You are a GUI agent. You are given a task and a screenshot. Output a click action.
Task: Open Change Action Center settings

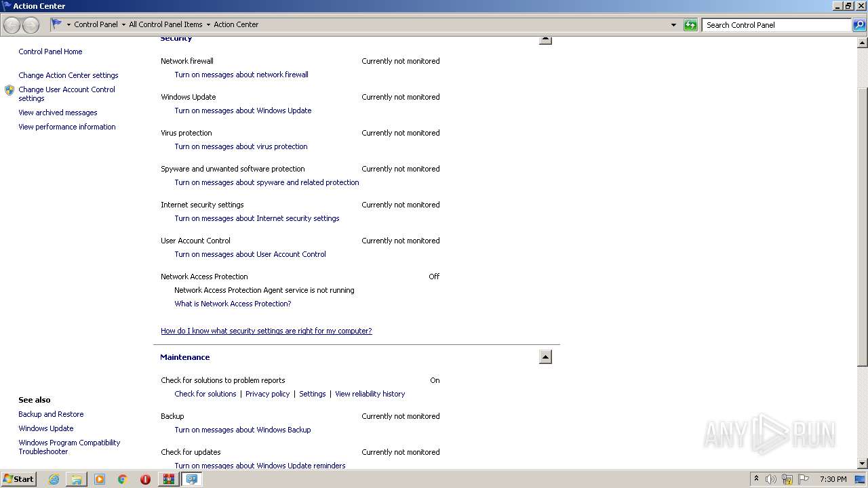pos(68,75)
